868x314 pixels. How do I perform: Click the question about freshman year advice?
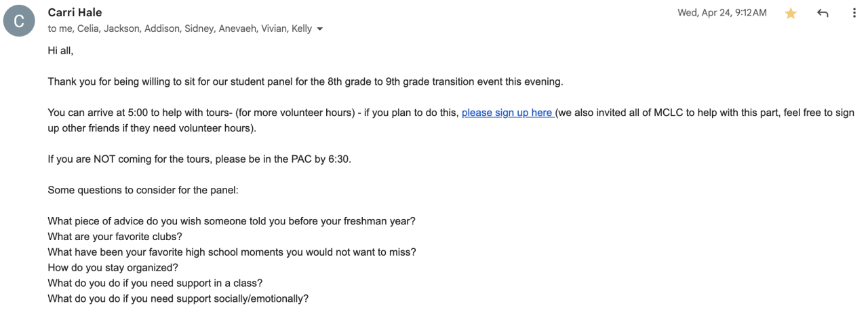point(231,221)
